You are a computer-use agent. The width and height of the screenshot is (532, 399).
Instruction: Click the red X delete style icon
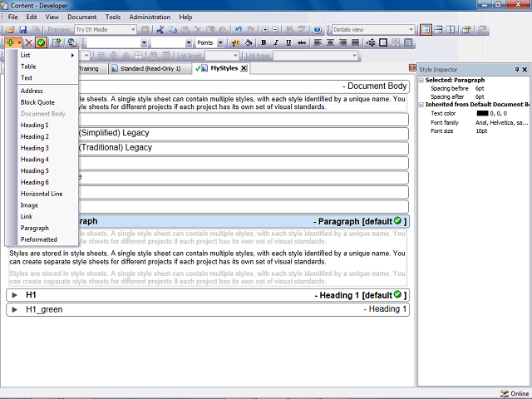pos(29,42)
